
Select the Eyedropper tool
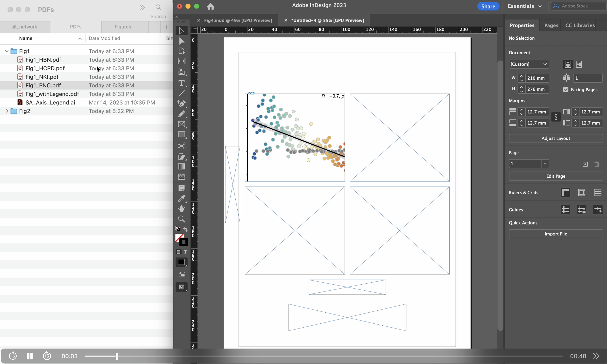click(181, 198)
